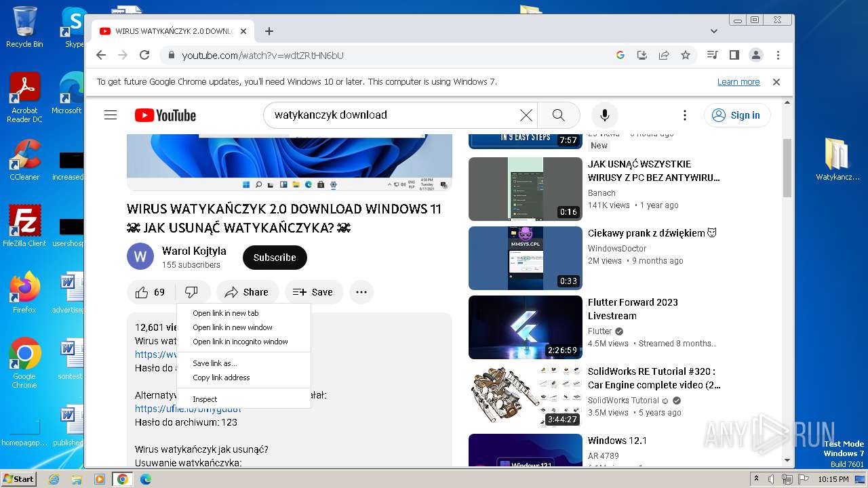This screenshot has height=488, width=868.
Task: Open the YouTube hamburger guide menu
Action: pos(111,115)
